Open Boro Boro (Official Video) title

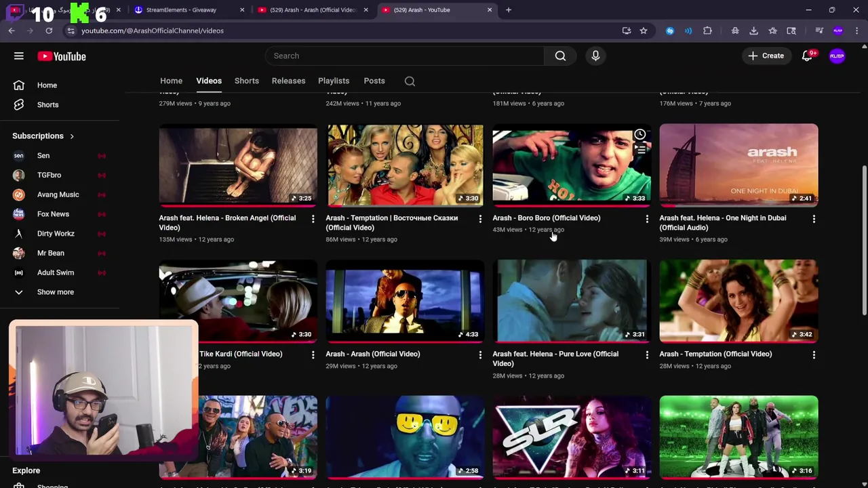(547, 218)
